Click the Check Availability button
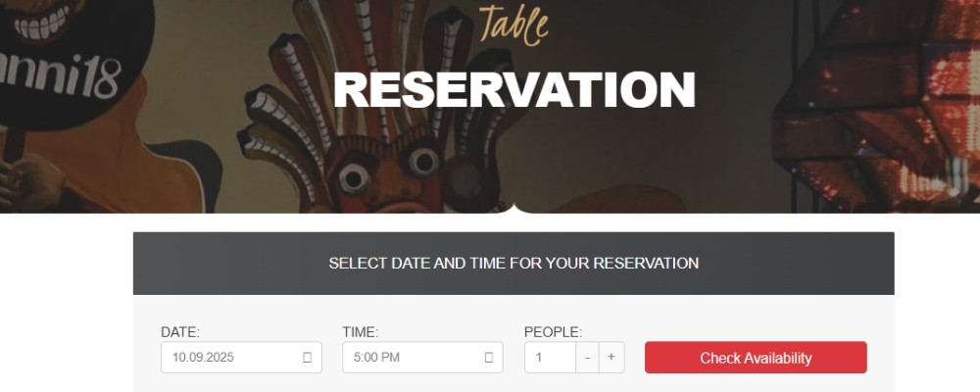This screenshot has width=980, height=392. click(x=756, y=358)
